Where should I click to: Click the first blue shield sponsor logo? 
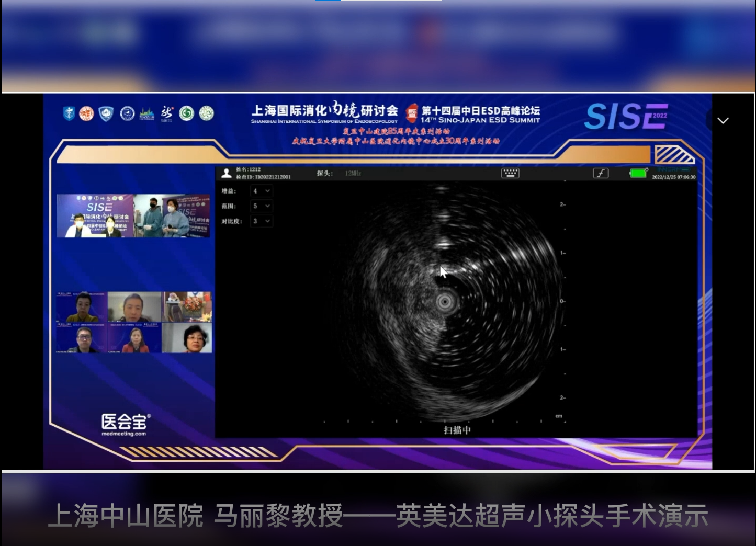tap(69, 113)
